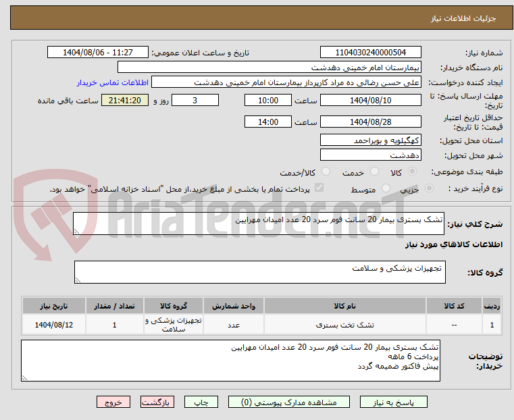
Task: Click the پاسخ به نیاز button
Action: pyautogui.click(x=393, y=402)
